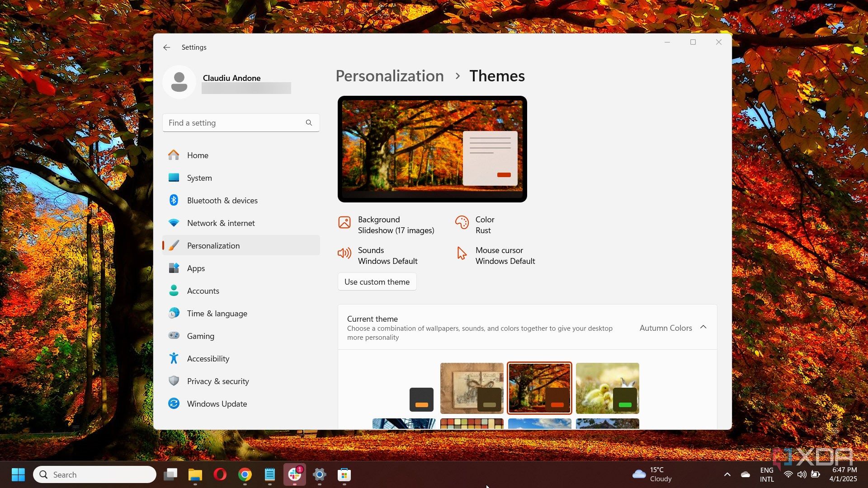Open Google Chrome from taskbar
The width and height of the screenshot is (868, 488).
point(245,474)
